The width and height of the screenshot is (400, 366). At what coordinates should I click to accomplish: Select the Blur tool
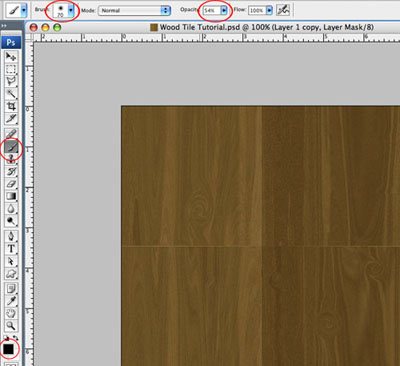point(11,209)
